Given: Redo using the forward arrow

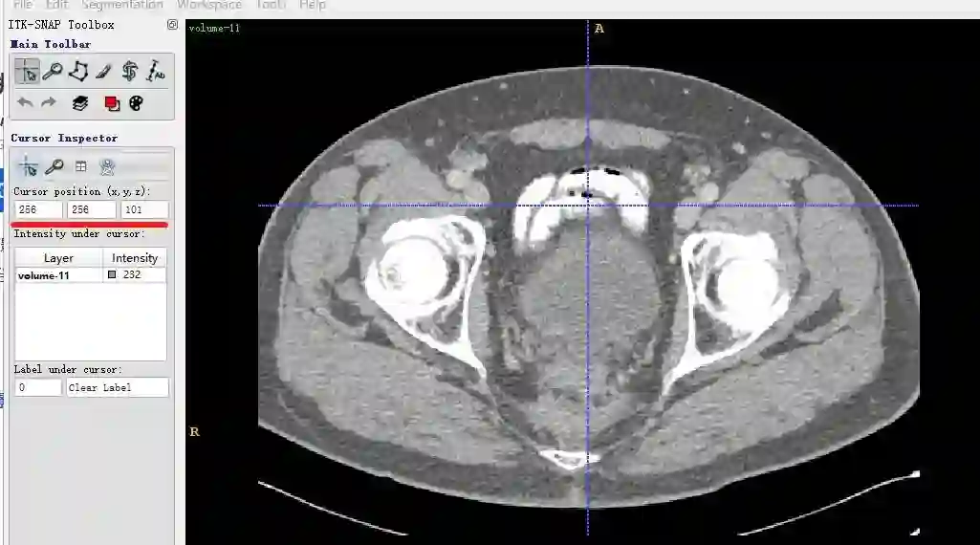Looking at the screenshot, I should [x=48, y=102].
